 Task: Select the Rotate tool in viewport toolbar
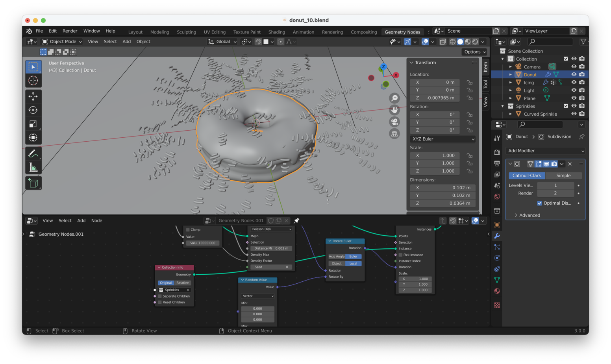click(x=33, y=110)
